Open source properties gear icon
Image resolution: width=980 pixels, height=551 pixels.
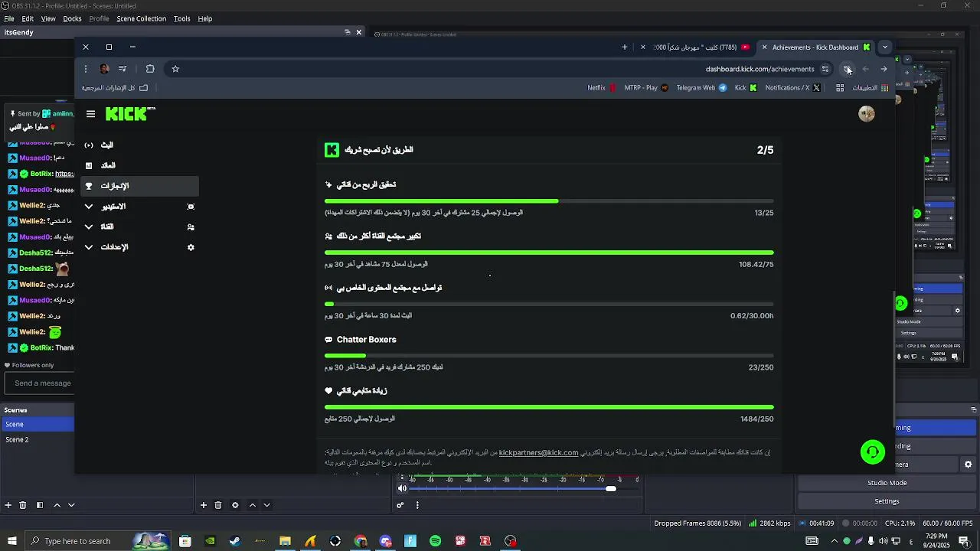tap(235, 505)
